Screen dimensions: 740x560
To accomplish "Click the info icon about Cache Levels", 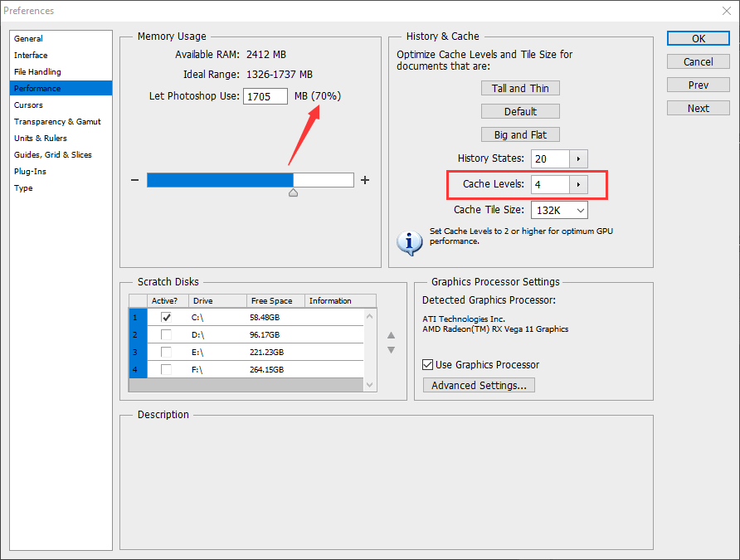I will click(409, 243).
